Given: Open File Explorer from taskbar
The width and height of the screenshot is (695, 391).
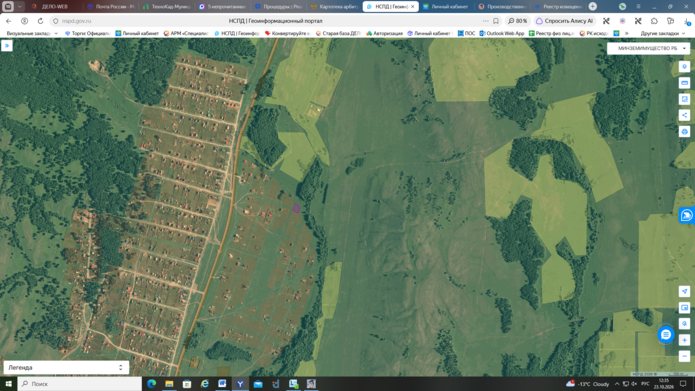Looking at the screenshot, I should pyautogui.click(x=169, y=383).
